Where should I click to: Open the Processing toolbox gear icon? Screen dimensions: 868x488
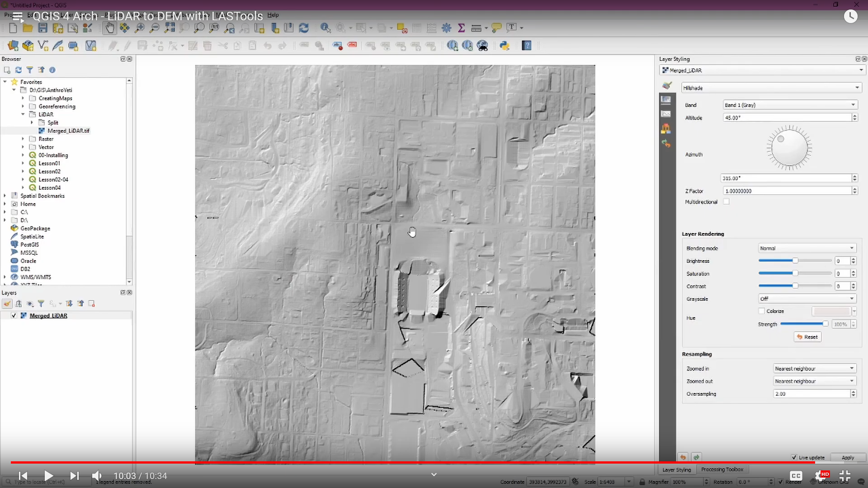coord(447,28)
